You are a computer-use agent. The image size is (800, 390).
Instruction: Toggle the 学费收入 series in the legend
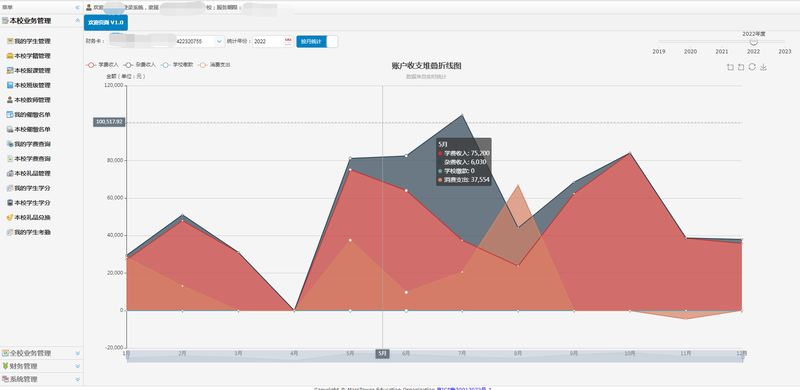(103, 65)
